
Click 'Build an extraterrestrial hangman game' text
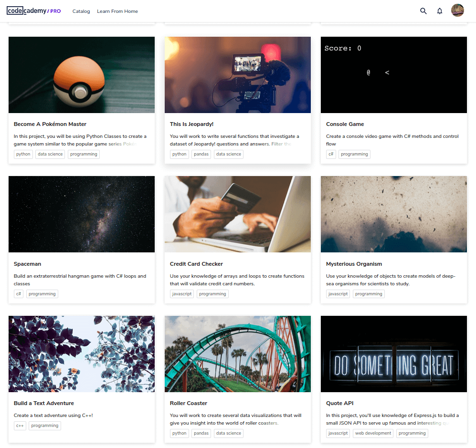coord(80,280)
